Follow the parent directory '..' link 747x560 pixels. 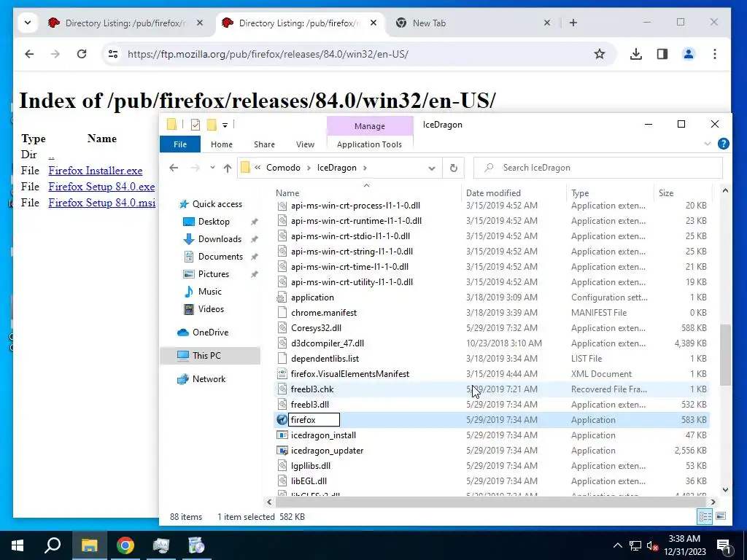(x=51, y=155)
